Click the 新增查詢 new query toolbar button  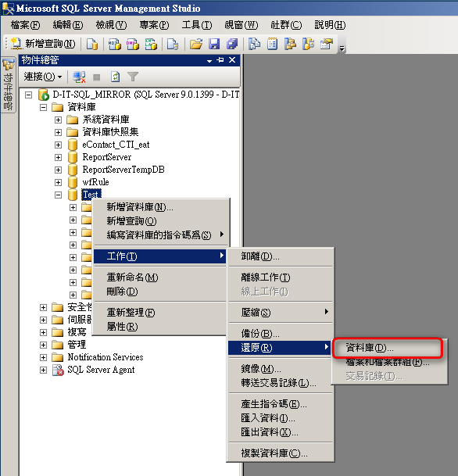click(43, 44)
